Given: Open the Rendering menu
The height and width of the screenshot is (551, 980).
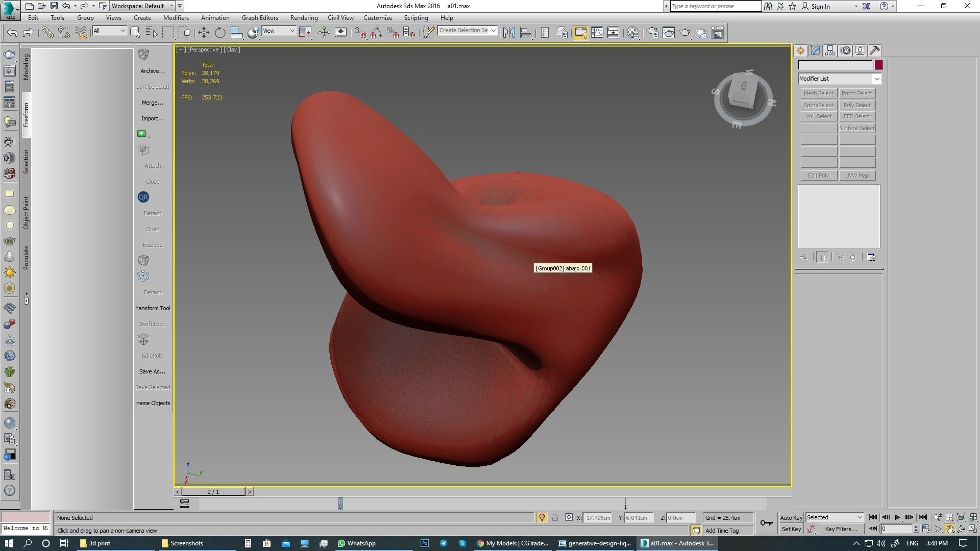Looking at the screenshot, I should point(304,18).
